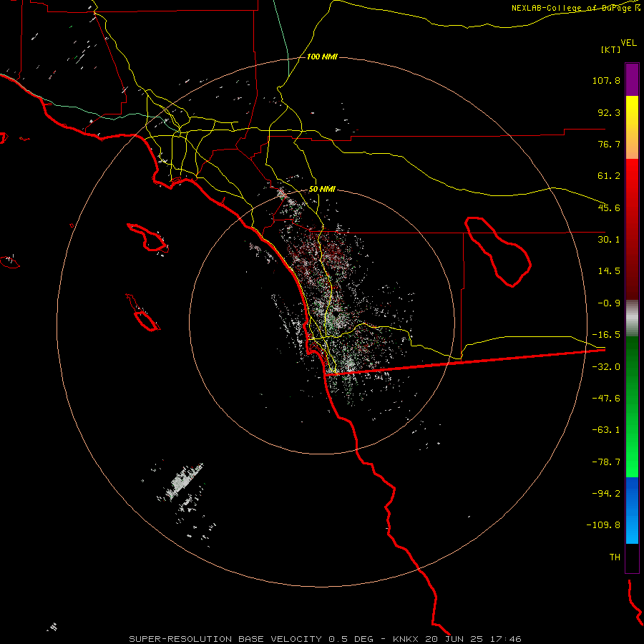644x644 pixels.
Task: Click the KNKX station identifier in caption
Action: 406,639
